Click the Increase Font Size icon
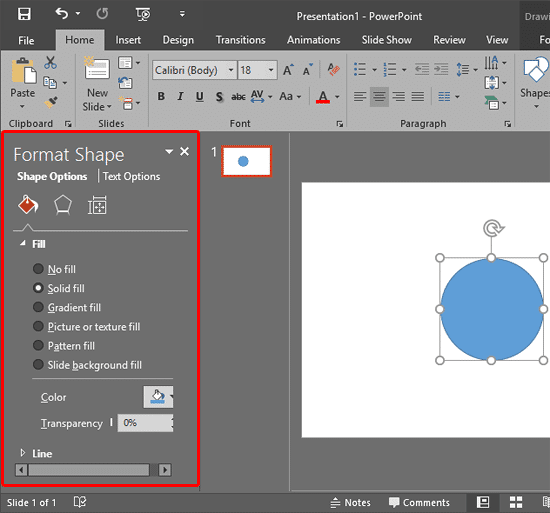 tap(288, 70)
